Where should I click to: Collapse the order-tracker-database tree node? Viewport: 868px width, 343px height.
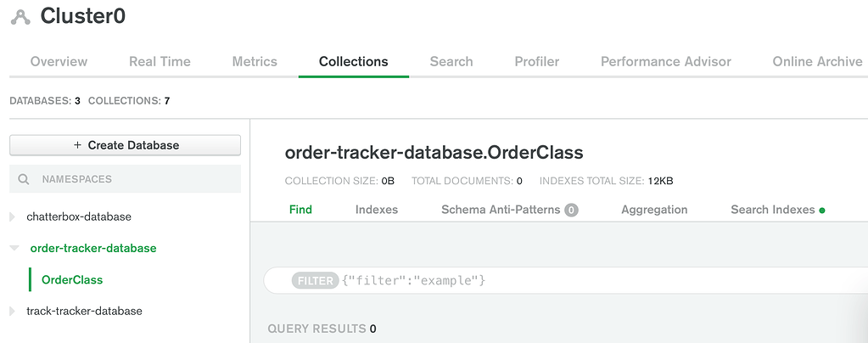(x=14, y=248)
